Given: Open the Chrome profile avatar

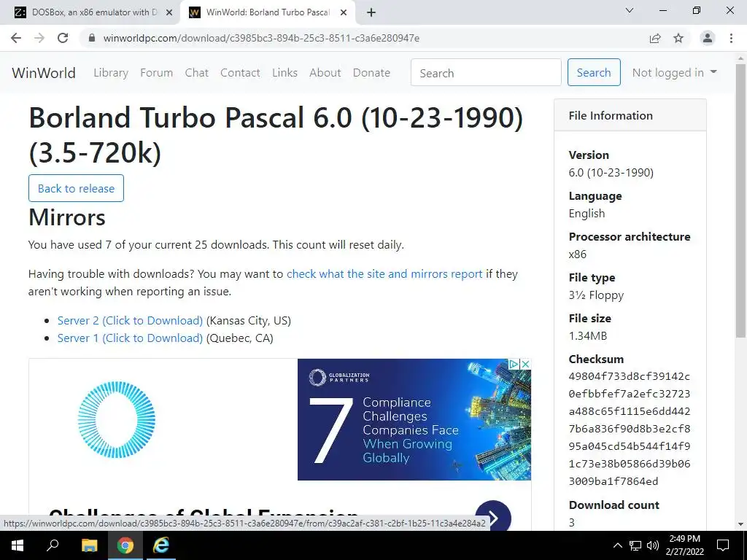Looking at the screenshot, I should [708, 38].
